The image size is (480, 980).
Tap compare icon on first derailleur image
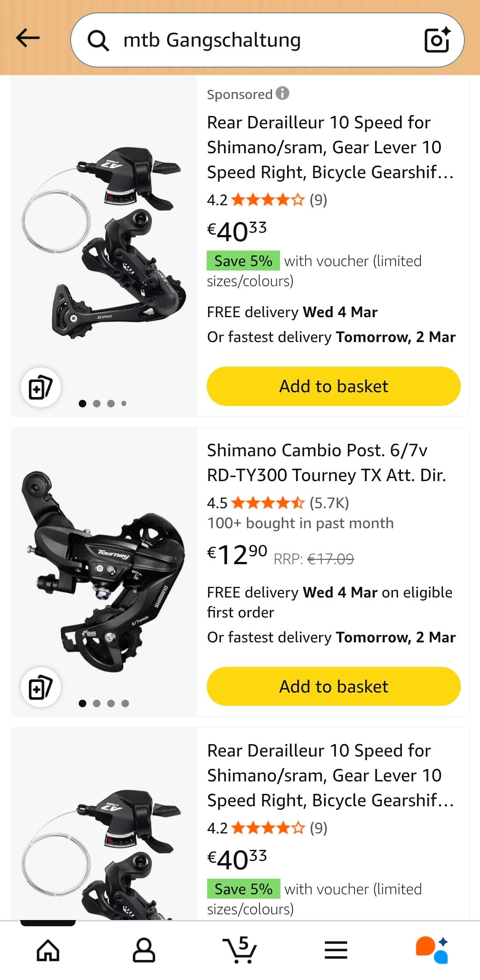coord(40,387)
